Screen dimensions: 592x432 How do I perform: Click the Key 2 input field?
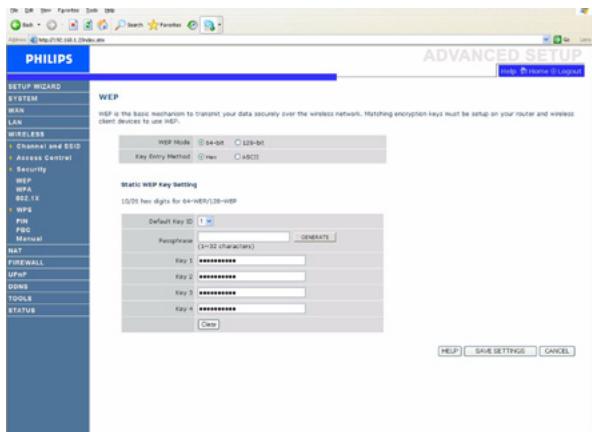[x=251, y=276]
